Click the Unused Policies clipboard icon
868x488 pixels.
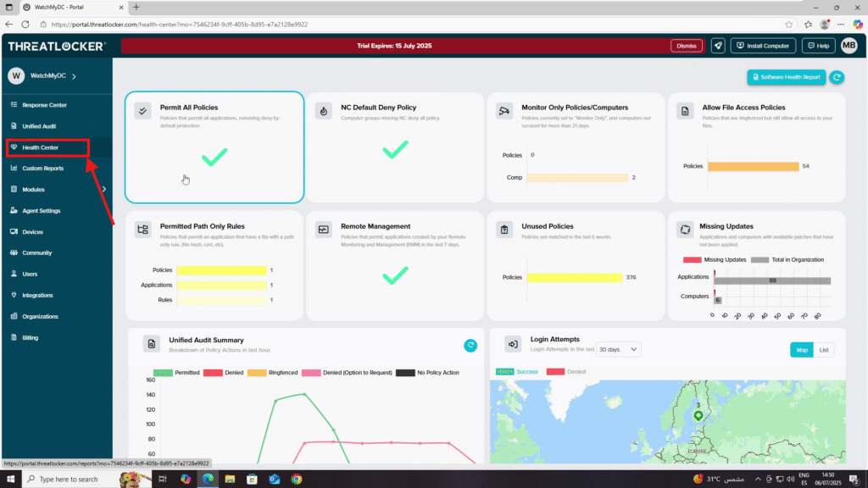[x=504, y=230]
